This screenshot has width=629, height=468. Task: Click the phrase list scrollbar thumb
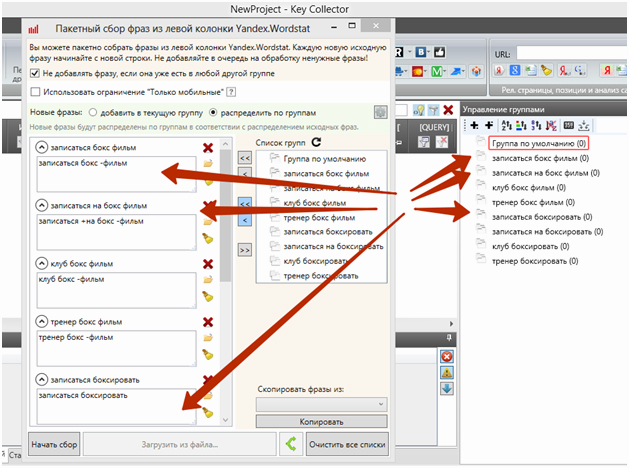[x=225, y=216]
